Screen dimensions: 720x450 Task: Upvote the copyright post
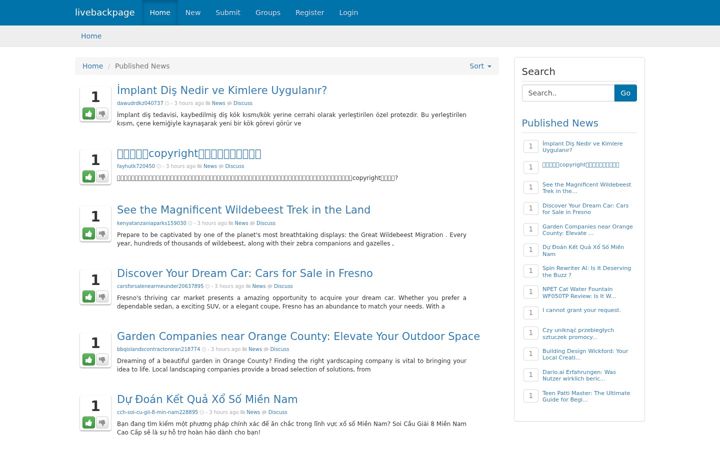pos(89,176)
